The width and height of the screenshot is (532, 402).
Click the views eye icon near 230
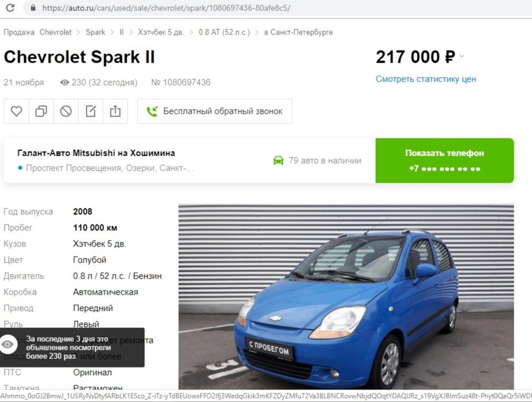coord(64,83)
